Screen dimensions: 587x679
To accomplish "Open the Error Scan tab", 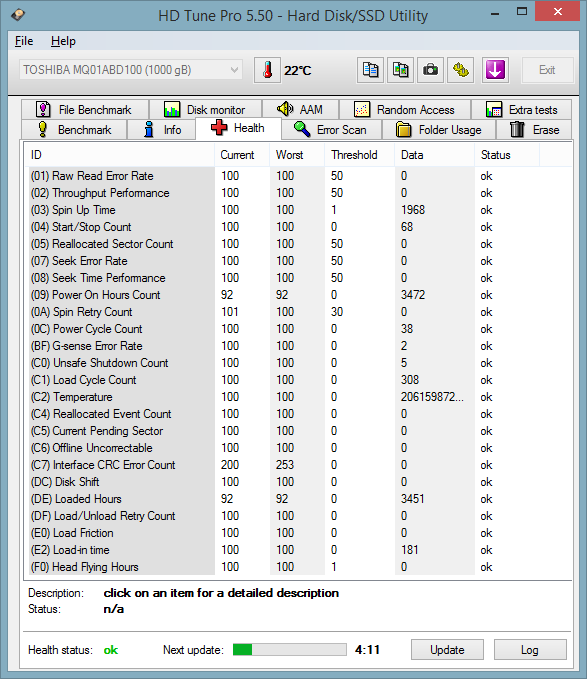I will [331, 129].
